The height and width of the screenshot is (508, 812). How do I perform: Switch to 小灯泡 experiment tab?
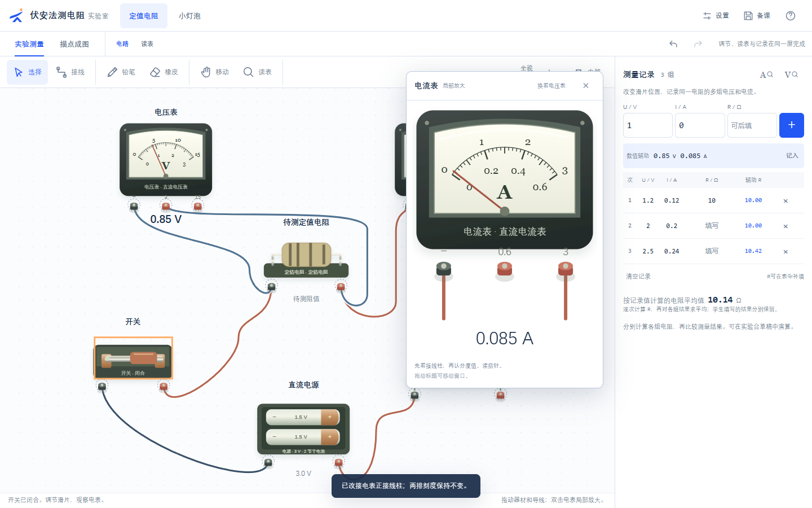(x=189, y=16)
